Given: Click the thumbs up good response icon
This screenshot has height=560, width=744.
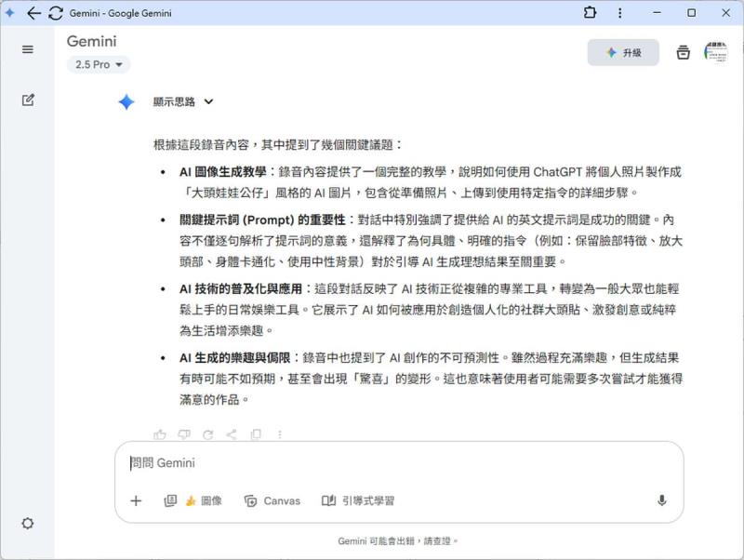Looking at the screenshot, I should pyautogui.click(x=159, y=434).
